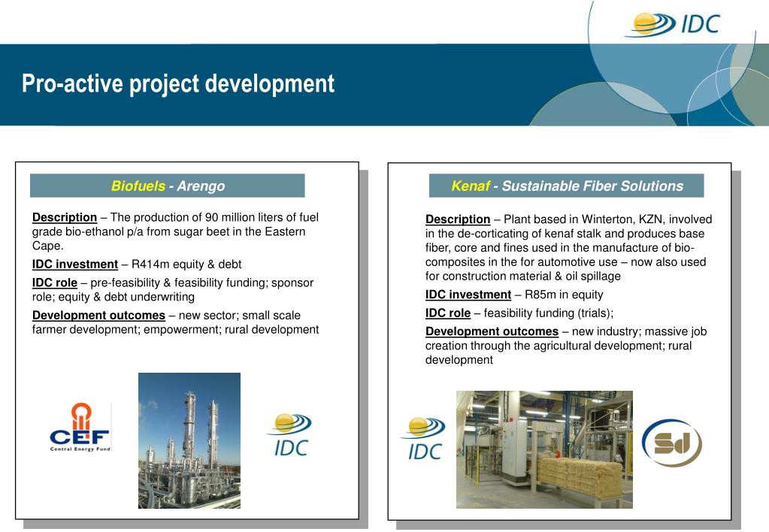Click 'role; equity & debt underwriting' line
The height and width of the screenshot is (532, 769).
pyautogui.click(x=114, y=297)
